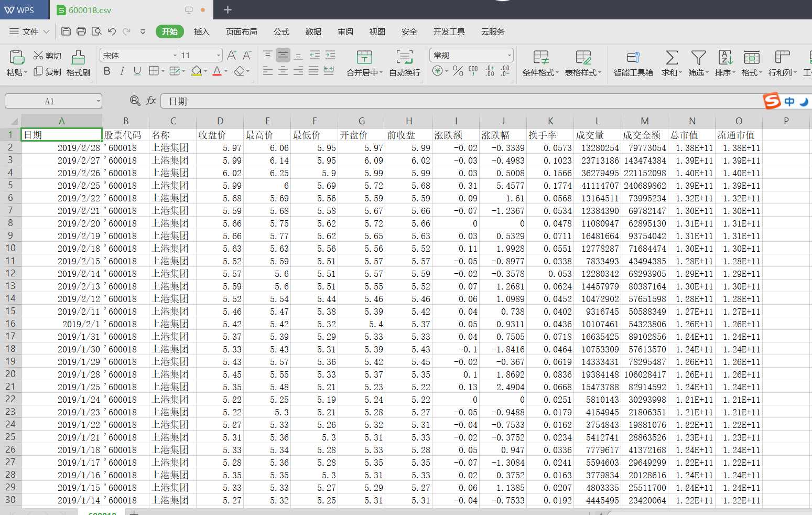Switch to the 视图 (View) tab

coord(377,31)
